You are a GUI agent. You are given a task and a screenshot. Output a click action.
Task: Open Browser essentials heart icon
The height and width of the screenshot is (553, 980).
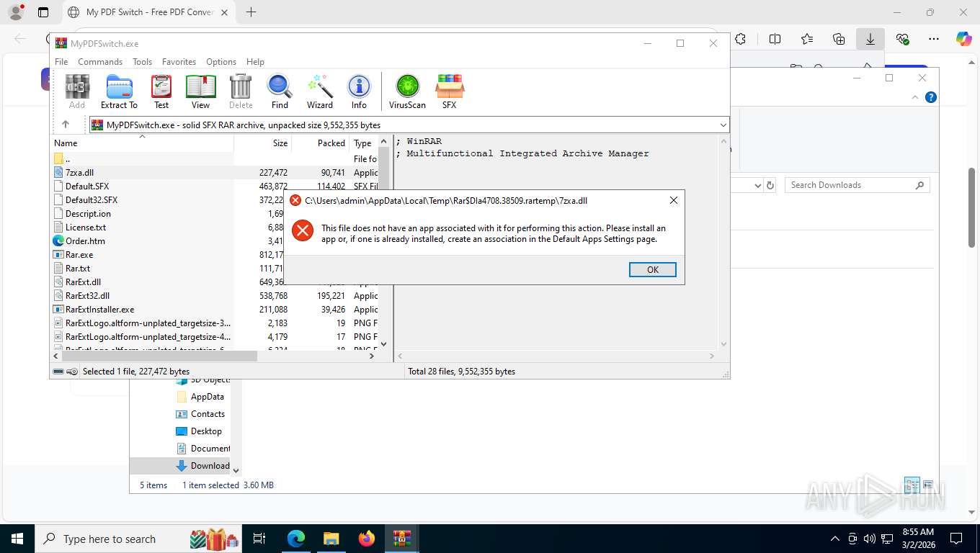click(x=902, y=39)
